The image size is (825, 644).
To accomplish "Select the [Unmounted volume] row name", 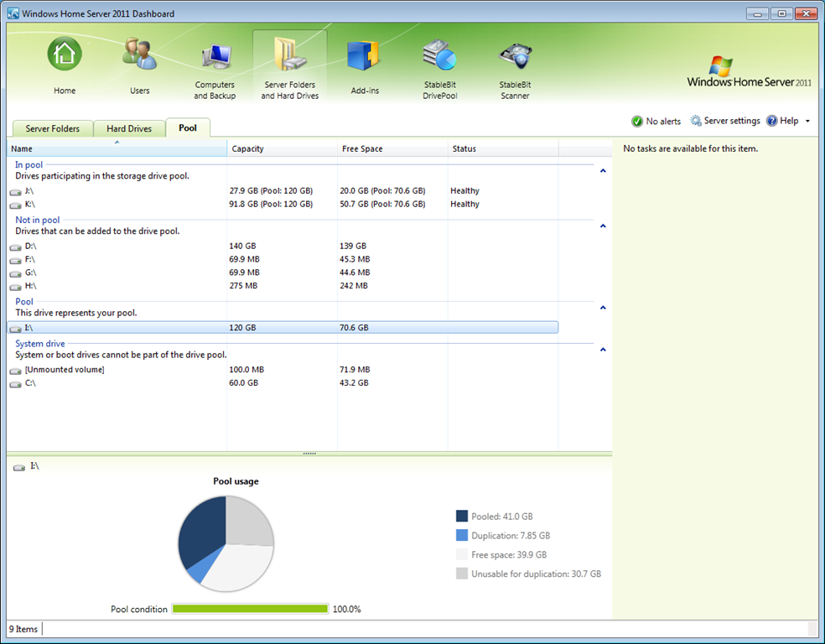I will pos(65,370).
